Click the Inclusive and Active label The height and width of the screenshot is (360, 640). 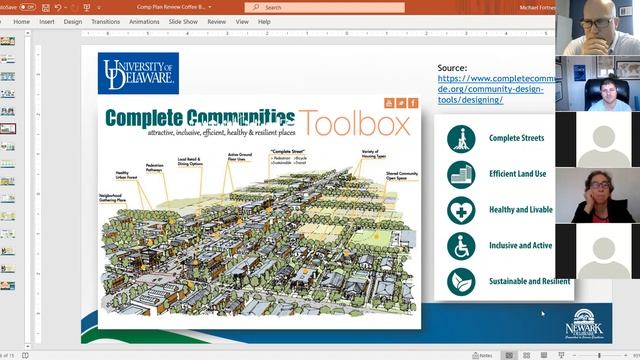(x=520, y=245)
